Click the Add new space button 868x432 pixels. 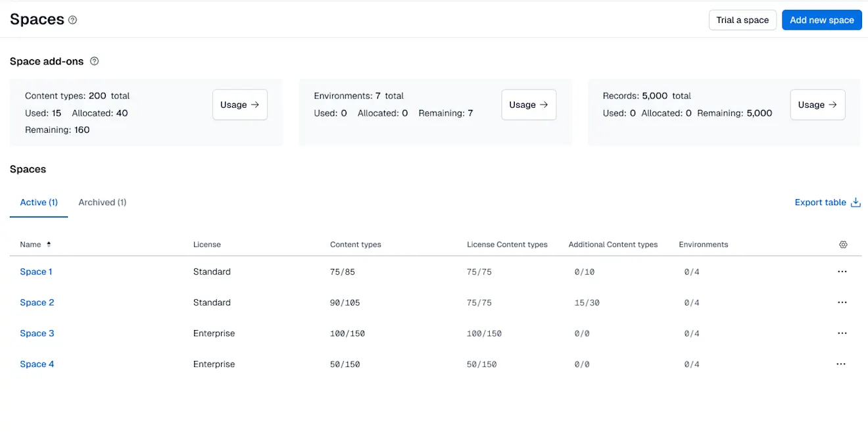[821, 20]
